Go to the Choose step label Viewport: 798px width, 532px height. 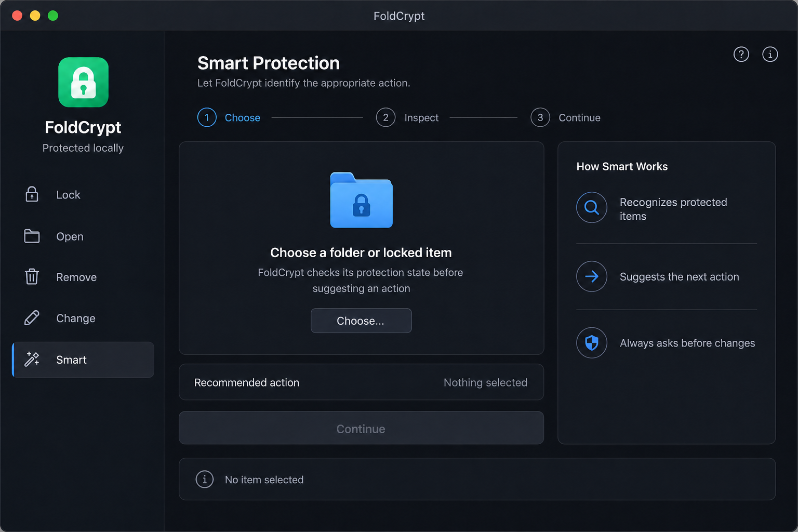point(243,118)
